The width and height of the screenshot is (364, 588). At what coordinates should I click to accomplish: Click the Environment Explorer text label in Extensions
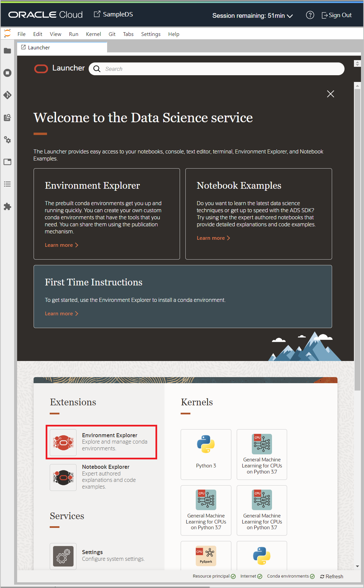click(109, 435)
